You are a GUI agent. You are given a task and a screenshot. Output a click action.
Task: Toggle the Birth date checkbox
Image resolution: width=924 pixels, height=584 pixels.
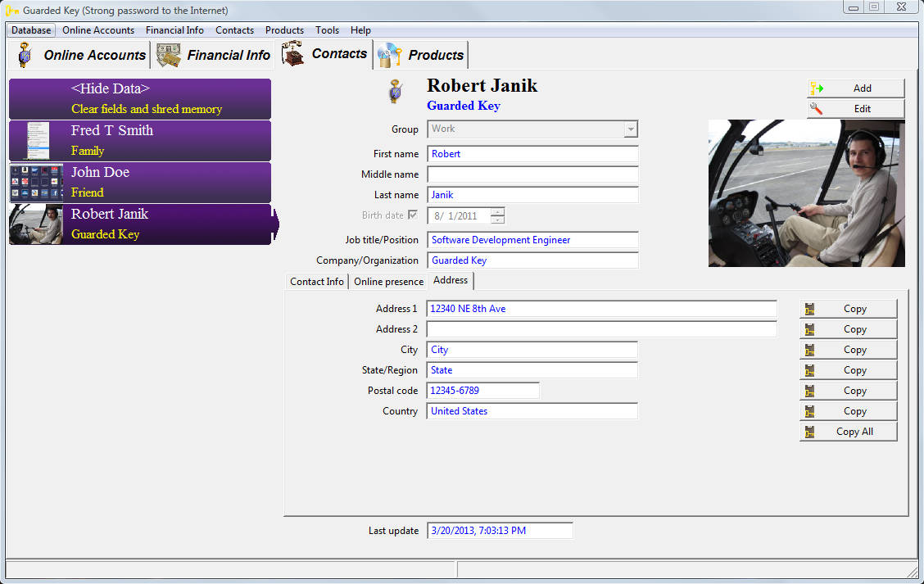[413, 215]
